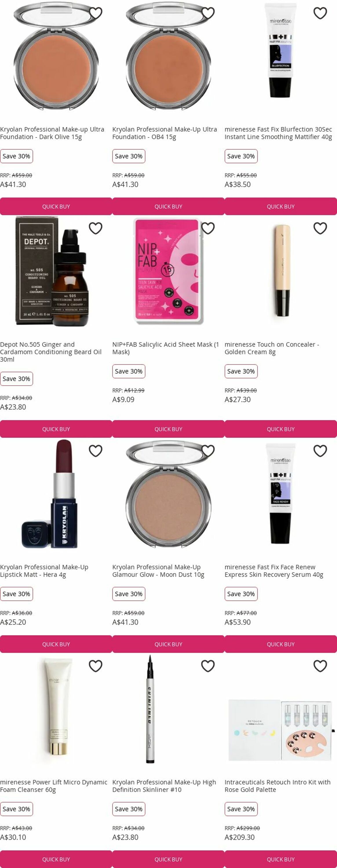Quick buy Kryolan High Definition Skinliner #10

[168, 859]
